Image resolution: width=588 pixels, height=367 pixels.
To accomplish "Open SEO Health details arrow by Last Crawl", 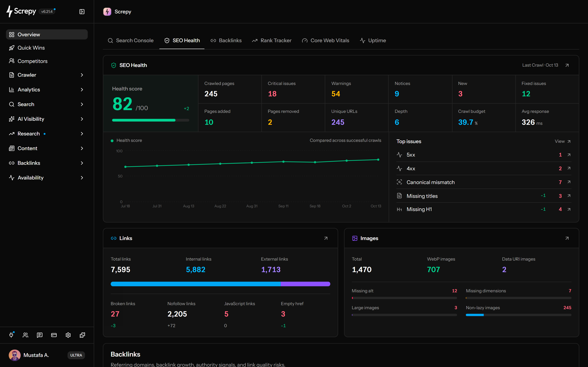I will point(567,65).
